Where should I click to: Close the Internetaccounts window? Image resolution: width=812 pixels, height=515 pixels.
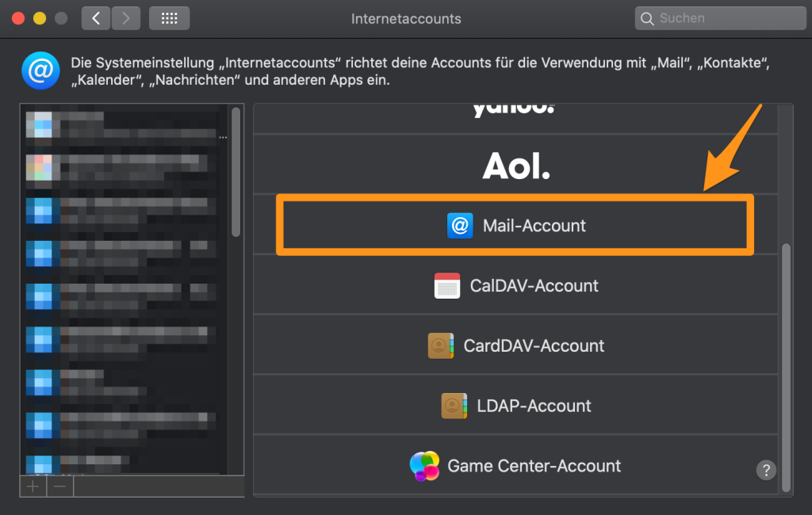click(x=18, y=19)
